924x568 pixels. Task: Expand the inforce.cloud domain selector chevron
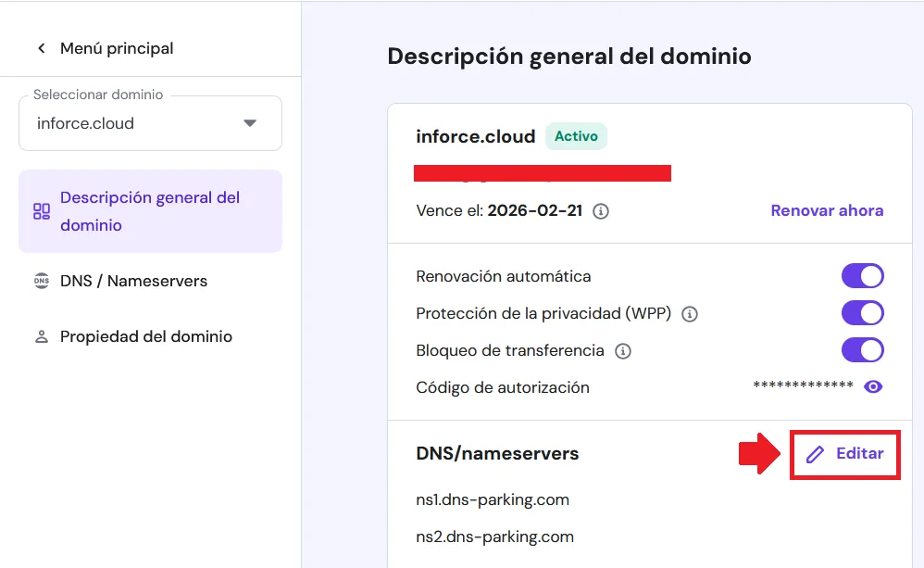tap(250, 121)
